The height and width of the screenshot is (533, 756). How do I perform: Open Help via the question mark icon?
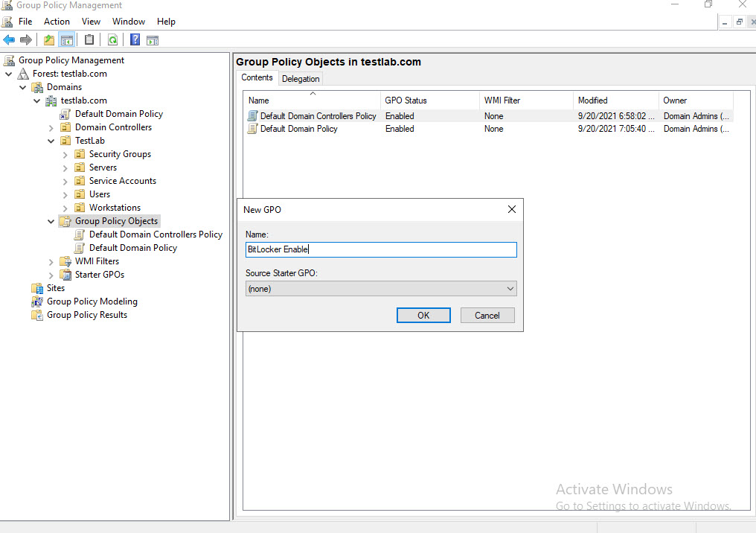(x=135, y=40)
